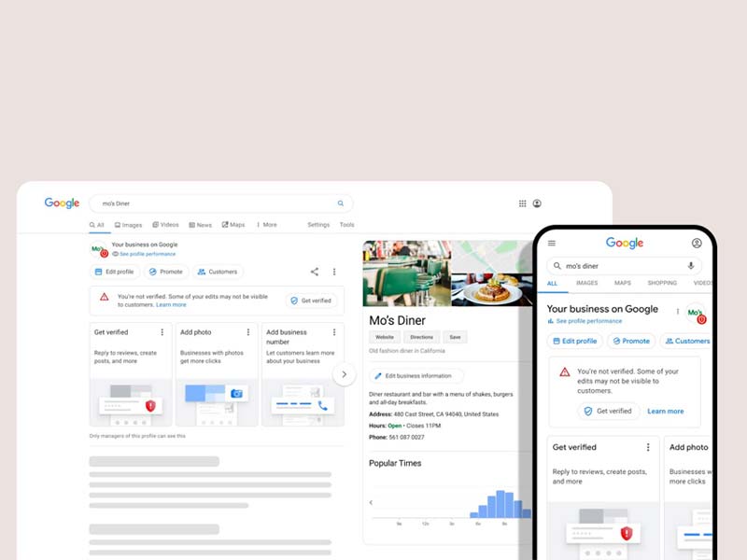The width and height of the screenshot is (747, 560).
Task: Click into the desktop search box
Action: coord(220,203)
